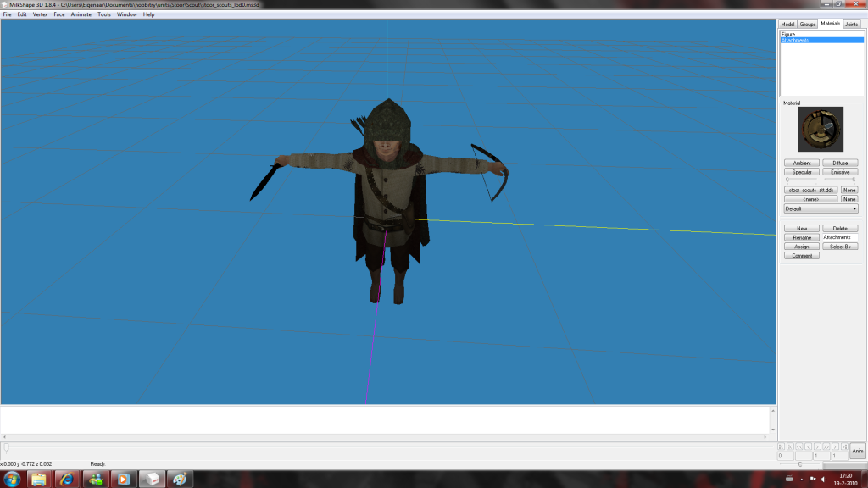Open Windows Explorer from the taskbar
The width and height of the screenshot is (868, 488).
[x=39, y=479]
